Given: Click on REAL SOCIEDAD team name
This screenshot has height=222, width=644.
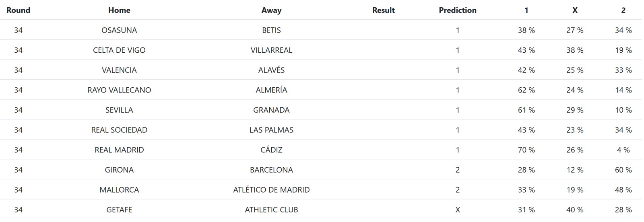Looking at the screenshot, I should coord(119,130).
